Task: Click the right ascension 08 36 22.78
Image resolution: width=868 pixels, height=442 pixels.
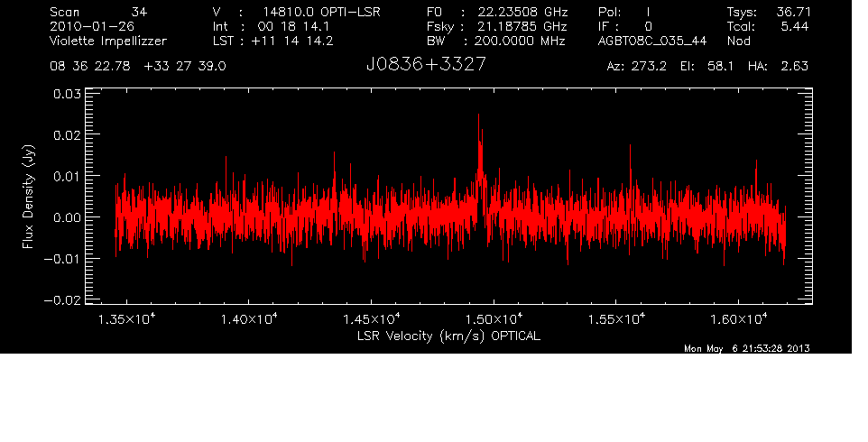Action: pyautogui.click(x=89, y=67)
